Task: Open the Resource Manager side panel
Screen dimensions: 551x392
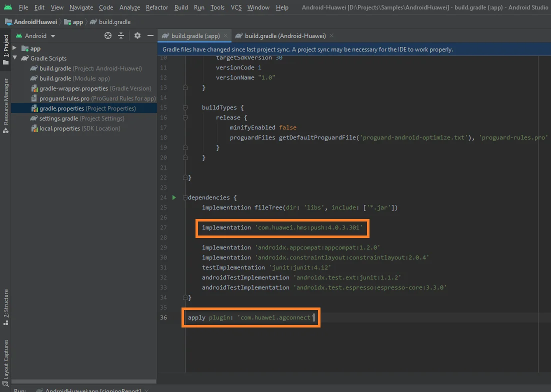Action: point(6,101)
